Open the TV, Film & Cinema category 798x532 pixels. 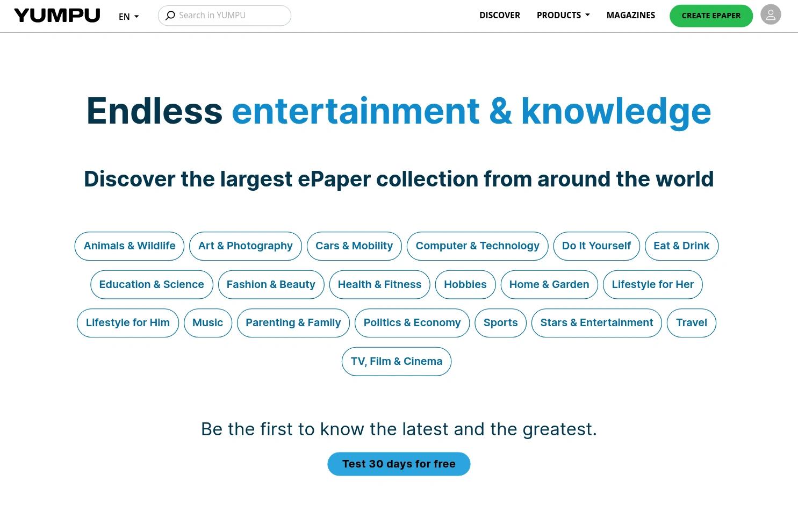[396, 362]
